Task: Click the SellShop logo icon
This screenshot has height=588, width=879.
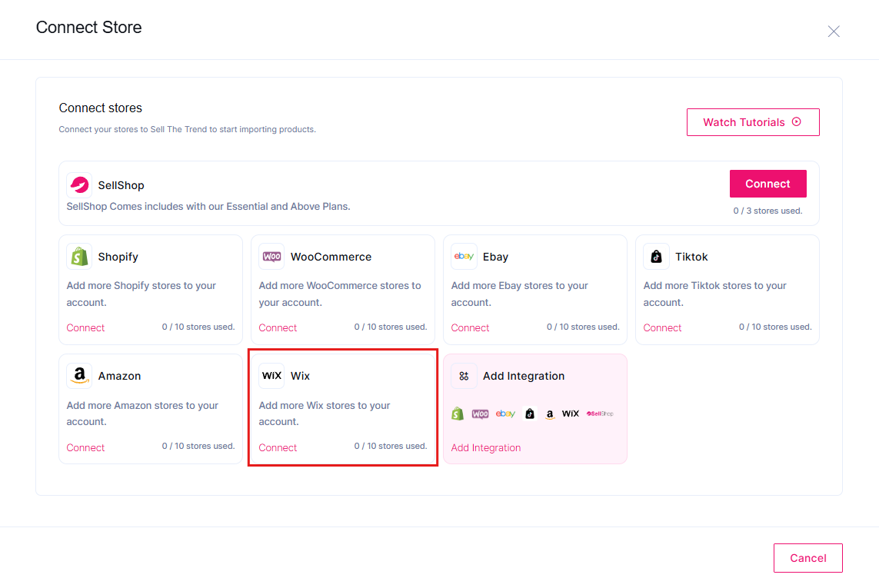Action: point(80,185)
